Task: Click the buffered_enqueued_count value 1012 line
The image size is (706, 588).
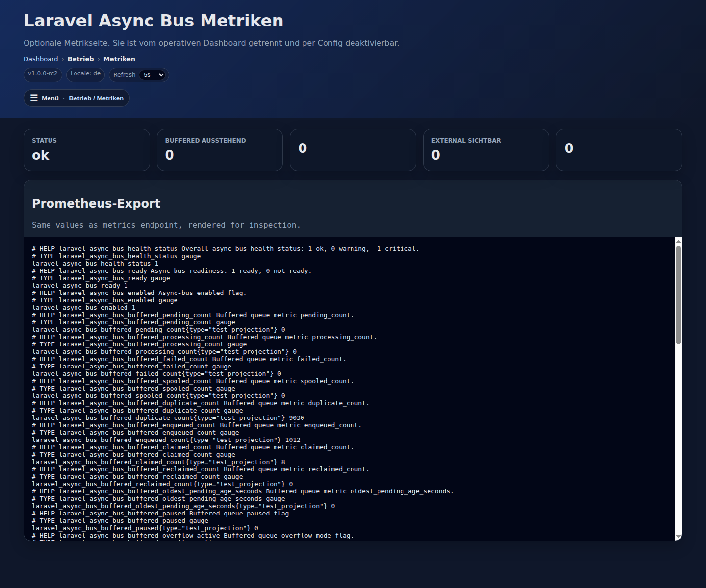Action: pos(166,440)
